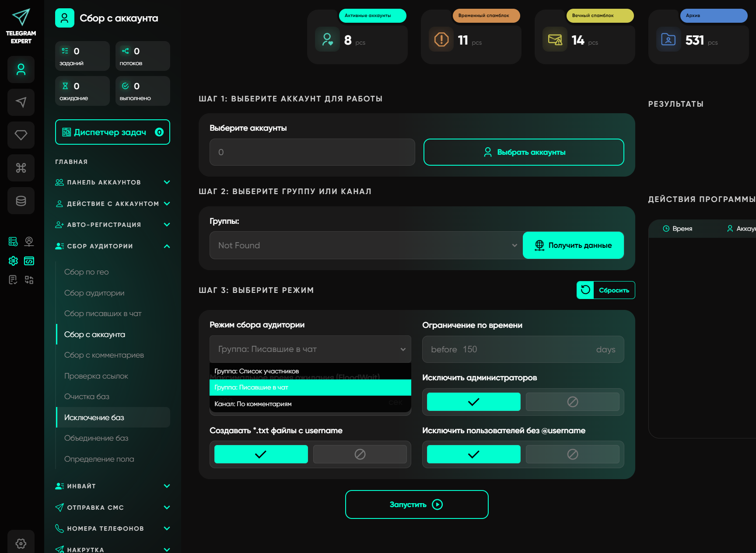Click the command-key symbol icon in left rail

(x=21, y=168)
